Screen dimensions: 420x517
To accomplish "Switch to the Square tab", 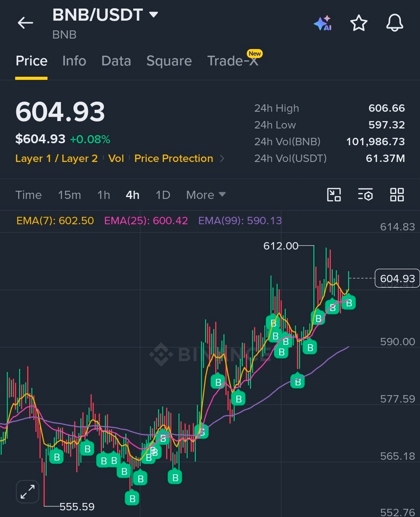I will [x=169, y=61].
